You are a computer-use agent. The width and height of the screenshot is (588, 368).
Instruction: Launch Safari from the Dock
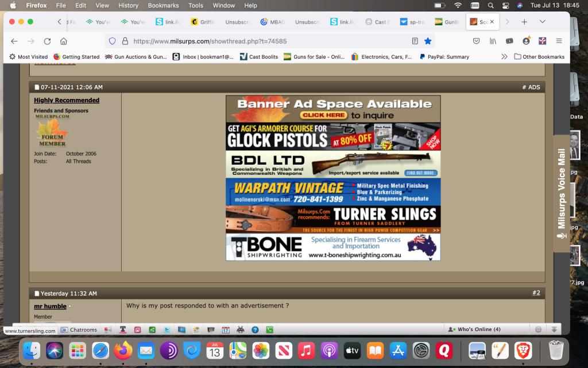(100, 351)
